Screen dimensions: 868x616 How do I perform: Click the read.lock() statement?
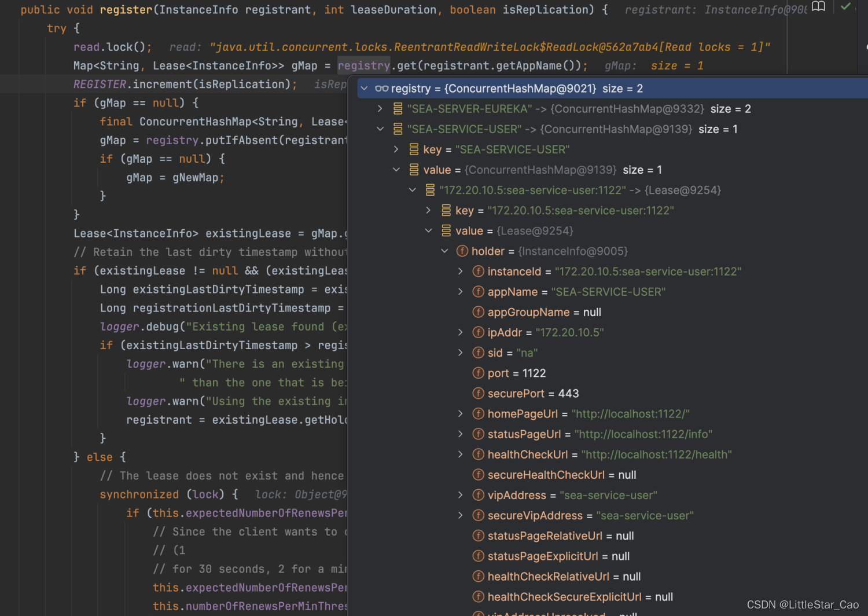coord(113,47)
